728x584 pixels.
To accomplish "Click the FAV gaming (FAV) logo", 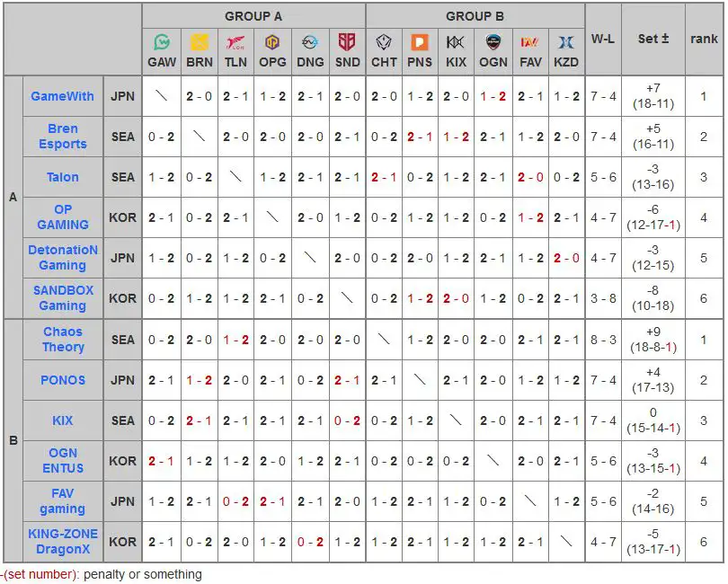I will (530, 41).
